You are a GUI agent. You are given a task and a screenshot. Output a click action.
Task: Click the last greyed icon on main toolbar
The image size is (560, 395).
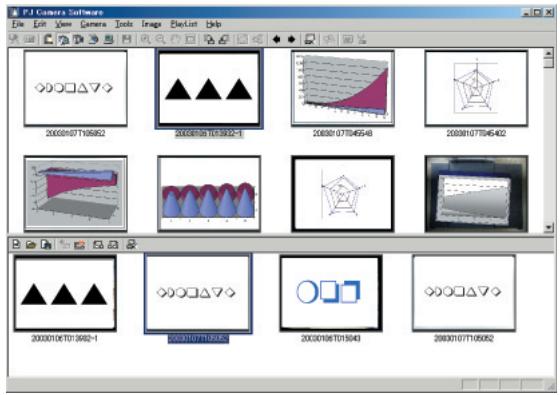tap(362, 39)
